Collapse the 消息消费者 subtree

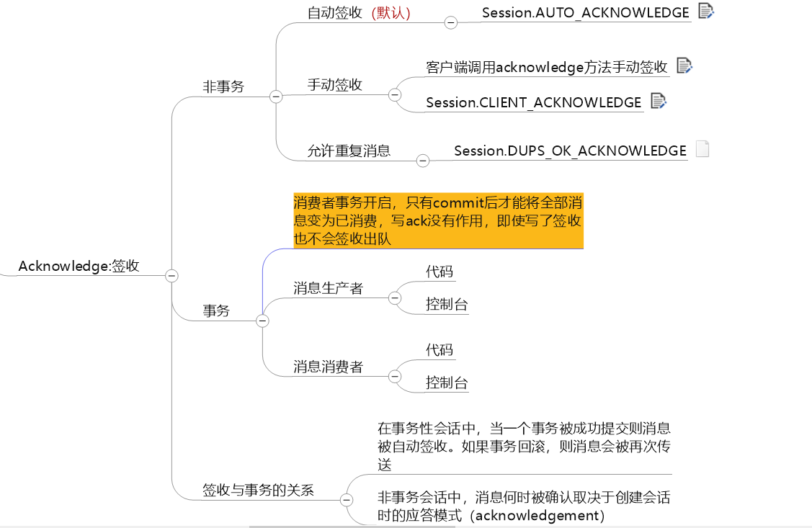394,375
